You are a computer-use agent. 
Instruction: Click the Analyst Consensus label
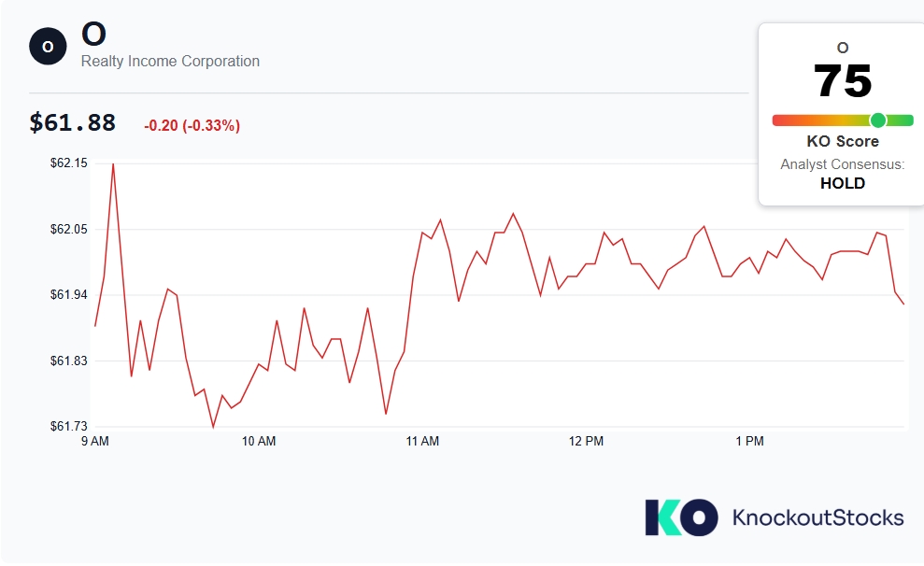[x=843, y=164]
